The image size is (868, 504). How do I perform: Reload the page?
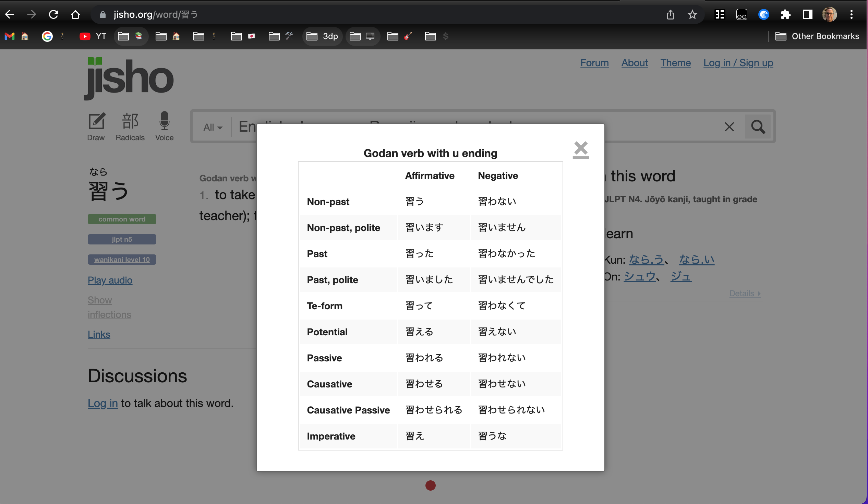click(x=53, y=14)
